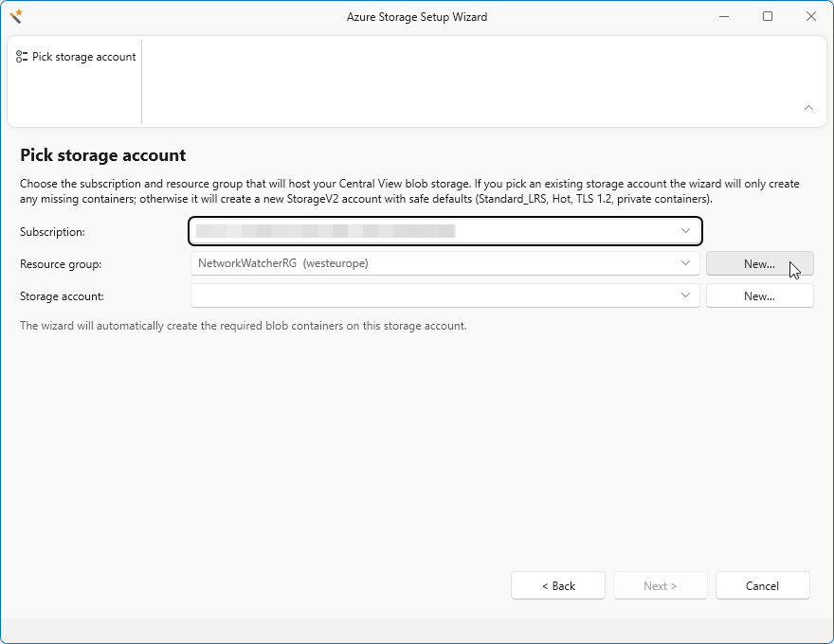This screenshot has height=644, width=834.
Task: Open the Storage account dropdown
Action: [445, 295]
